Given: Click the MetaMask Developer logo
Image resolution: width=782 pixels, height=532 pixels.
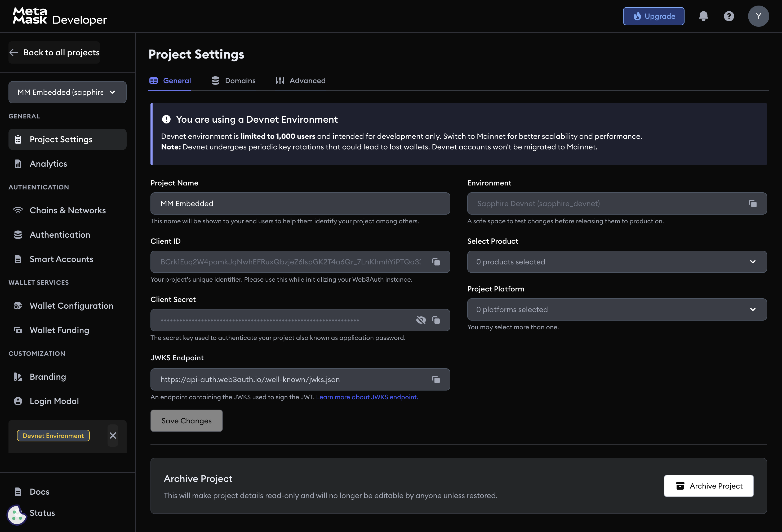Looking at the screenshot, I should click(60, 16).
